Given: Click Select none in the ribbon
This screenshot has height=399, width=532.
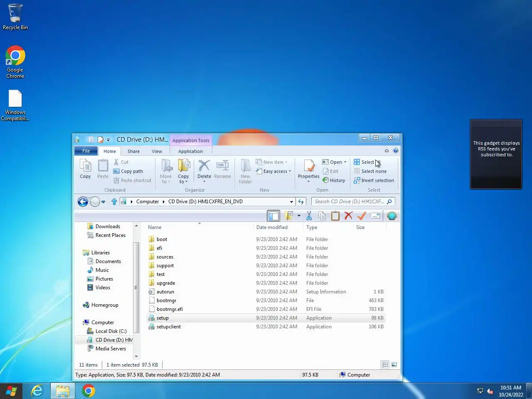Looking at the screenshot, I should point(370,171).
